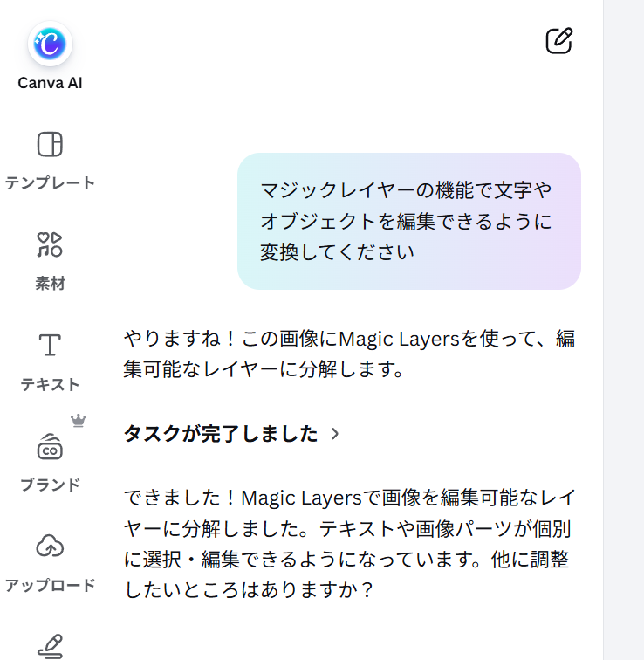This screenshot has width=644, height=660.
Task: Open the Canva AI assistant icon
Action: pos(50,45)
